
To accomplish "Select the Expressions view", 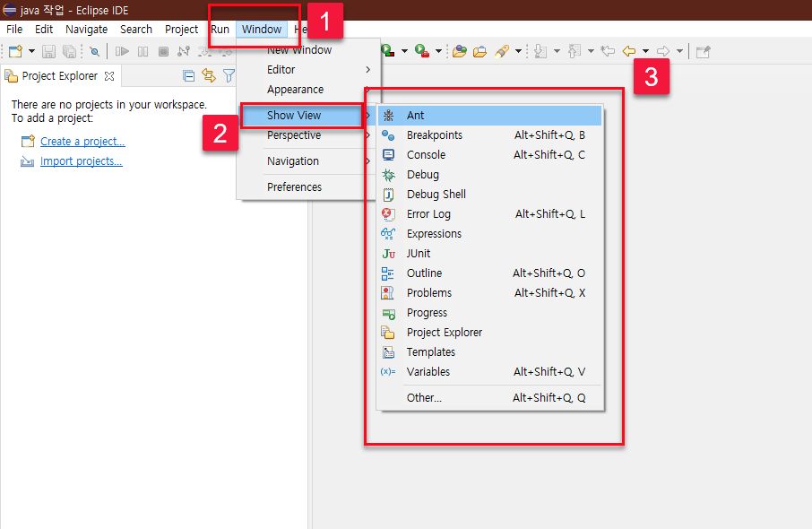I will tap(490, 234).
